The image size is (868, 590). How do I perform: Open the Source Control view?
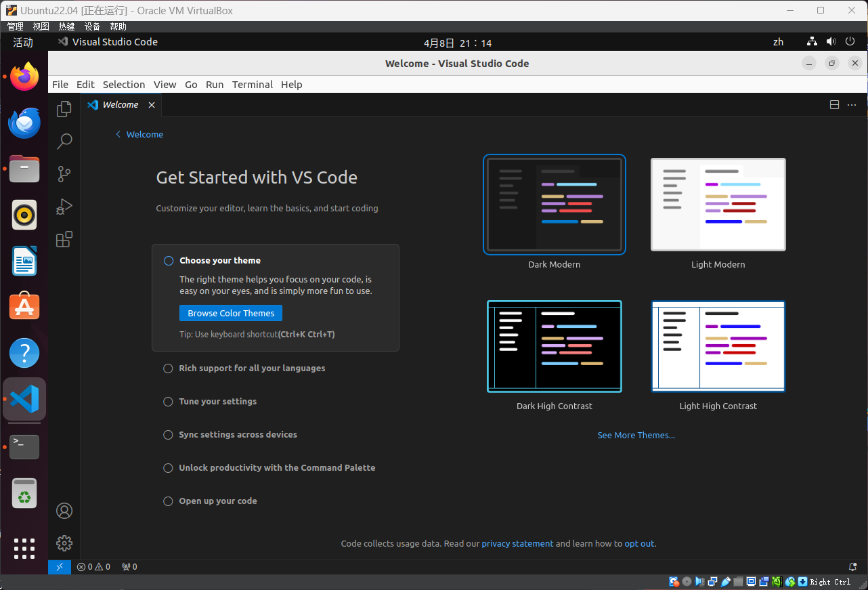pos(64,173)
